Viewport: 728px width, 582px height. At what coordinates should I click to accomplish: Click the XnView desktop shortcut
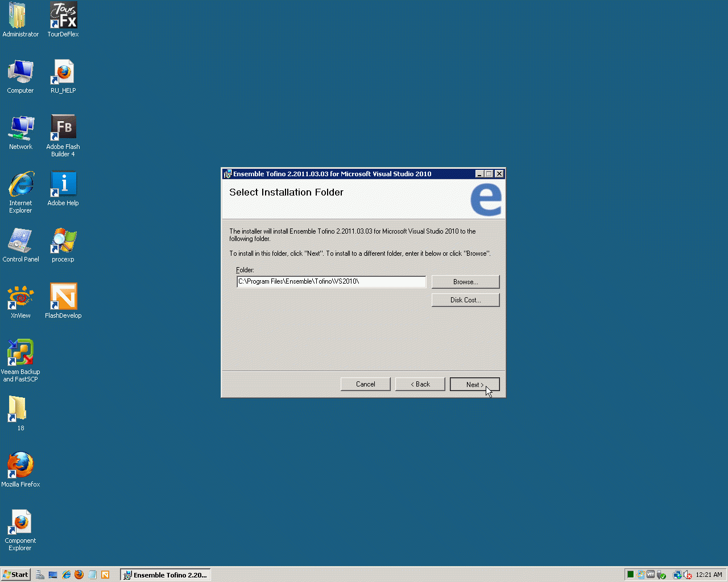pos(20,301)
